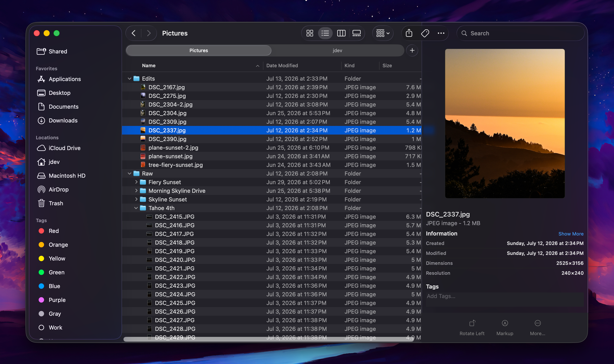The height and width of the screenshot is (364, 614).
Task: Switch to column view
Action: pos(341,33)
